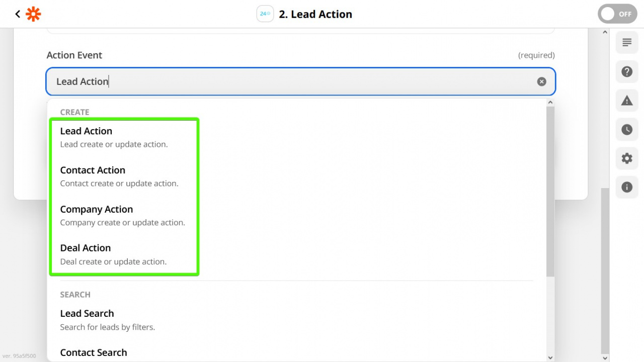The height and width of the screenshot is (362, 644).
Task: Toggle the Zap ON/OFF switch
Action: (617, 14)
